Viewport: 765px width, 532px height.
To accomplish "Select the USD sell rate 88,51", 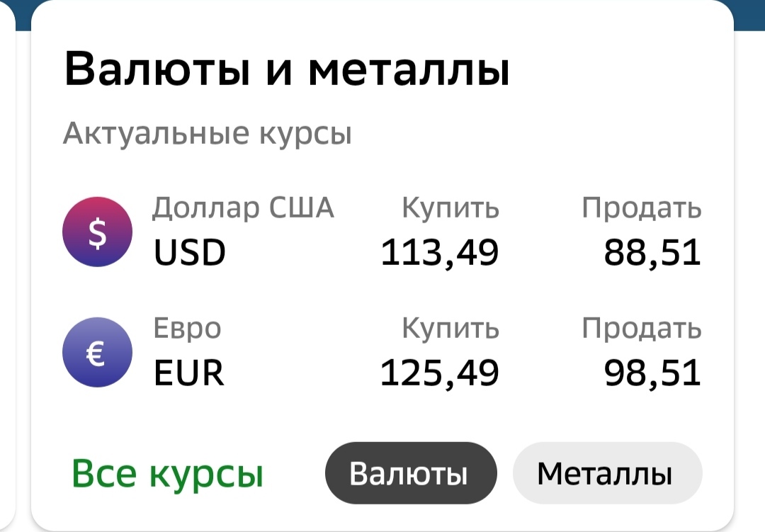I will [652, 252].
